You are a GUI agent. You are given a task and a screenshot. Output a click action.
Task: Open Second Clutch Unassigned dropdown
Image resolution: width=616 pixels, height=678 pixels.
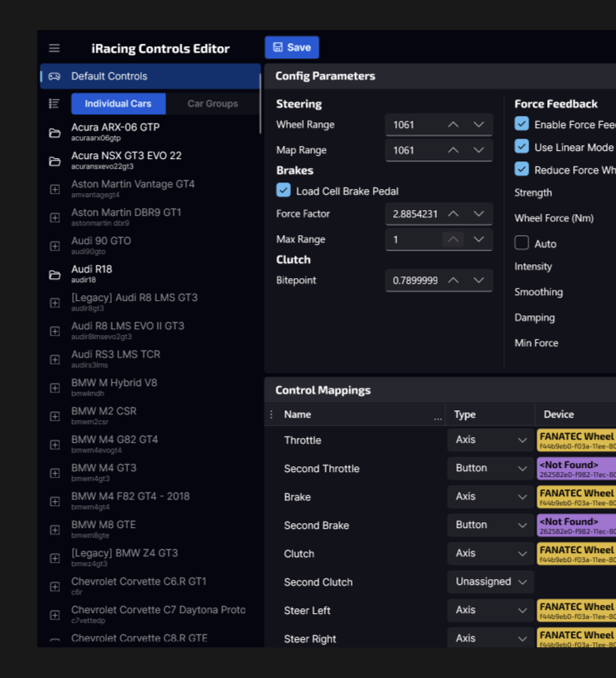490,581
